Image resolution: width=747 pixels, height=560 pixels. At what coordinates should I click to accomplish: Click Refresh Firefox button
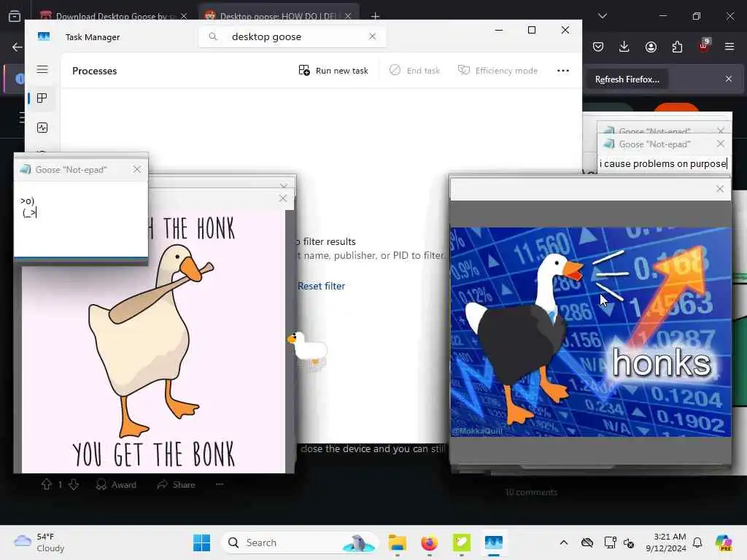tap(627, 79)
